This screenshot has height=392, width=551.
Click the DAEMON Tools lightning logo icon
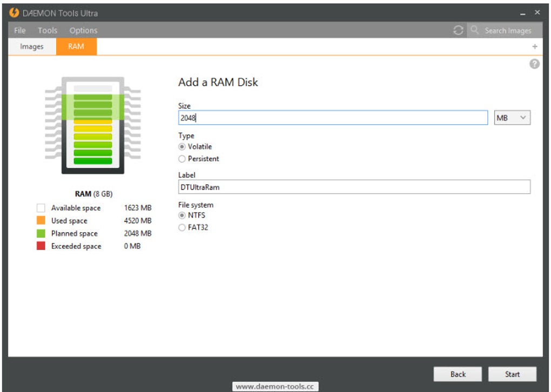(x=14, y=12)
